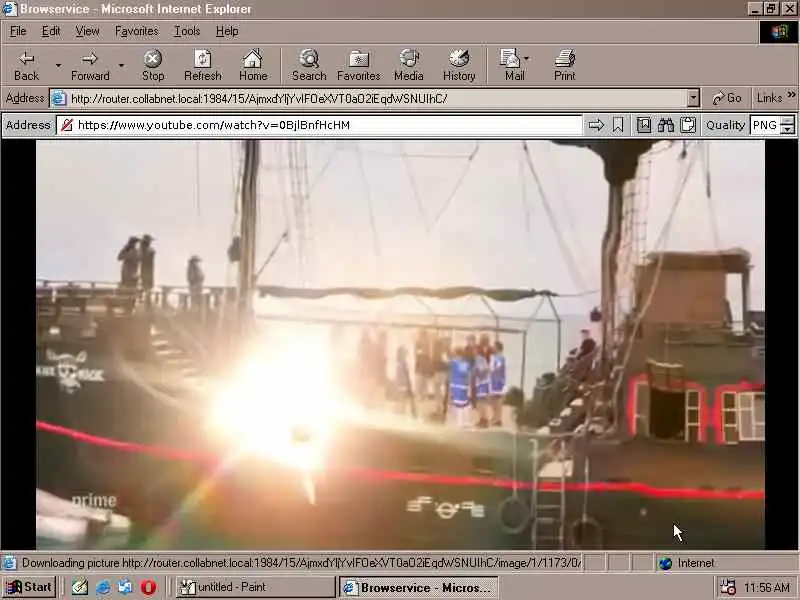Click Internet zone globe in status bar
The height and width of the screenshot is (600, 800).
(665, 563)
